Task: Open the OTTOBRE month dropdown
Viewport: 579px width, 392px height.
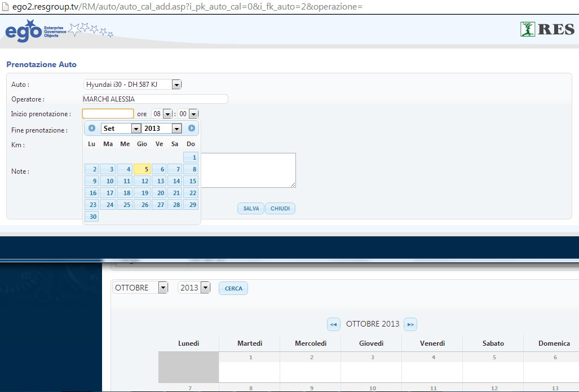Action: tap(140, 288)
